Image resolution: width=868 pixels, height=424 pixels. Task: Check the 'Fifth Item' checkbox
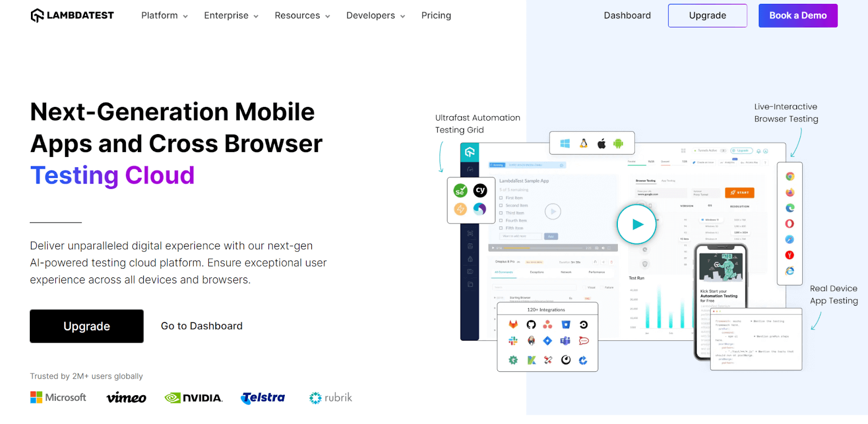point(501,229)
